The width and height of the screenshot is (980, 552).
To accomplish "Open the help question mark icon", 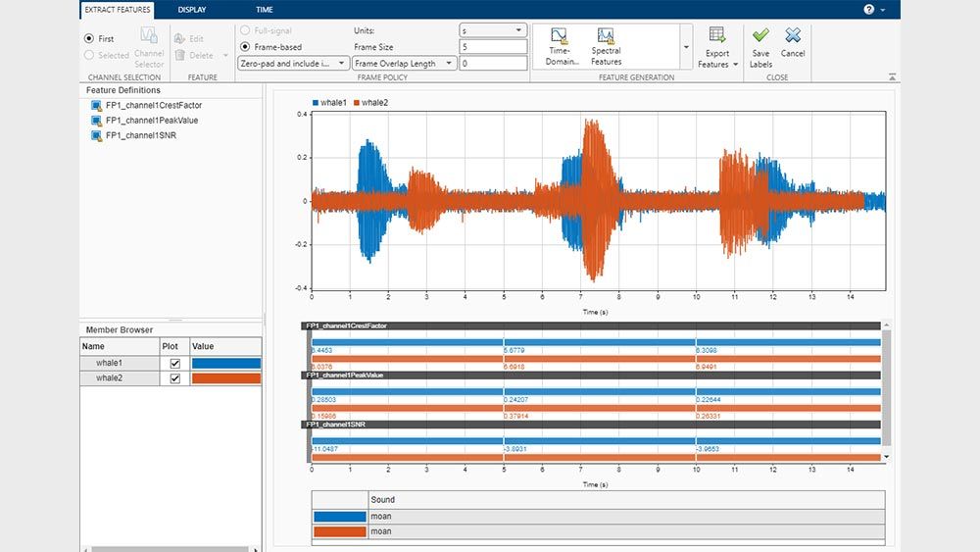I will (x=868, y=9).
